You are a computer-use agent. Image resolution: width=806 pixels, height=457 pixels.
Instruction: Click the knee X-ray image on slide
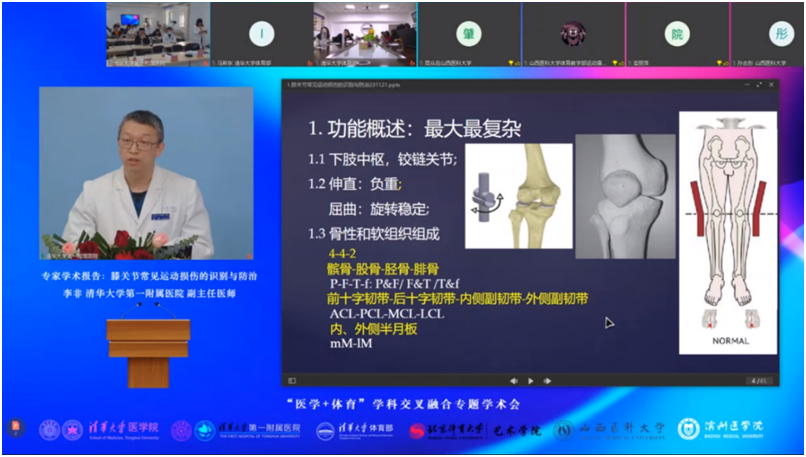pyautogui.click(x=625, y=195)
